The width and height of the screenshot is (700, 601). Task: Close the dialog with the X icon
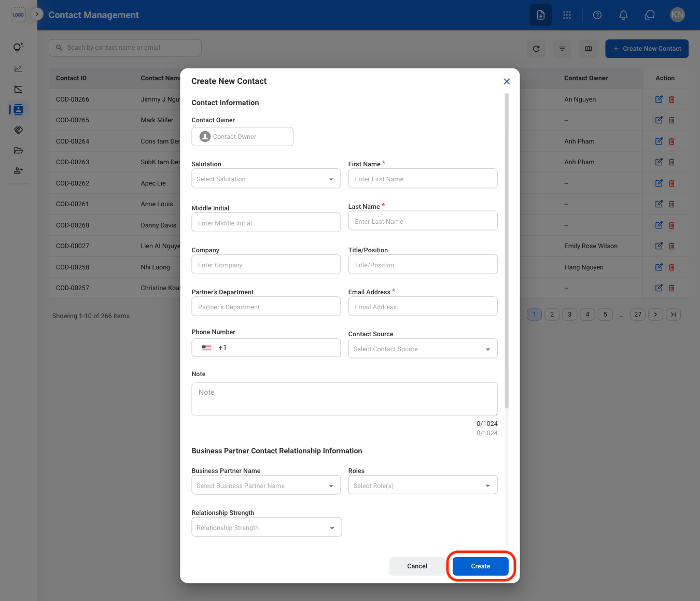(507, 81)
